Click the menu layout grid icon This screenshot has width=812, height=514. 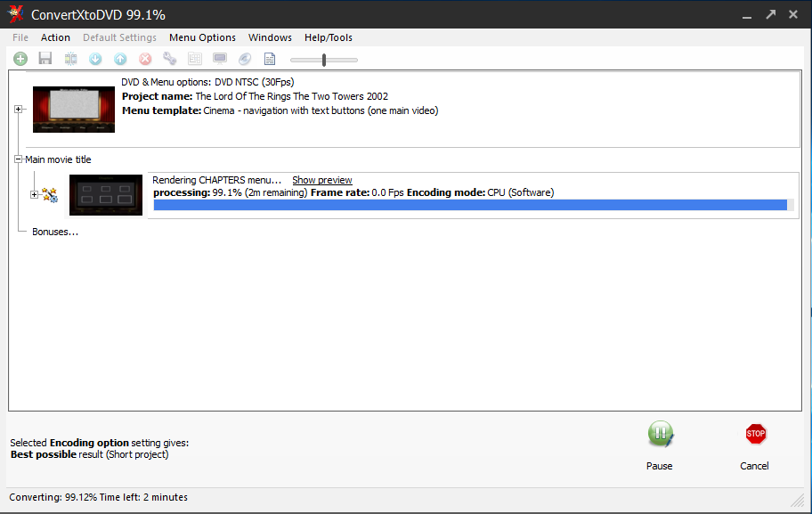coord(195,59)
